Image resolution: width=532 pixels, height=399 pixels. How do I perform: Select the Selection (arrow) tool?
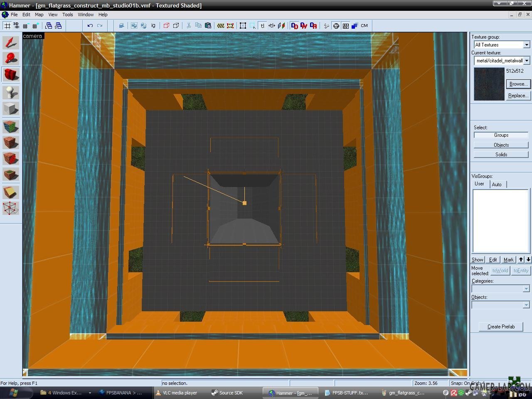coord(11,43)
